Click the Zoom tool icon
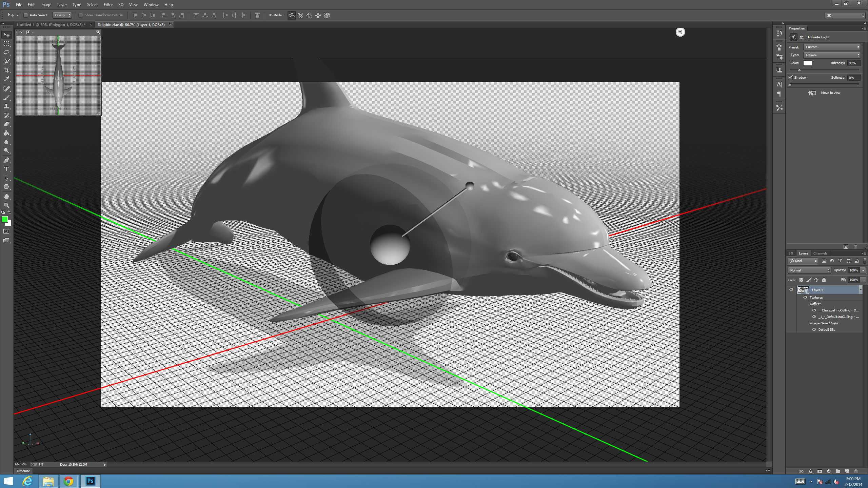Image resolution: width=868 pixels, height=488 pixels. coord(6,206)
